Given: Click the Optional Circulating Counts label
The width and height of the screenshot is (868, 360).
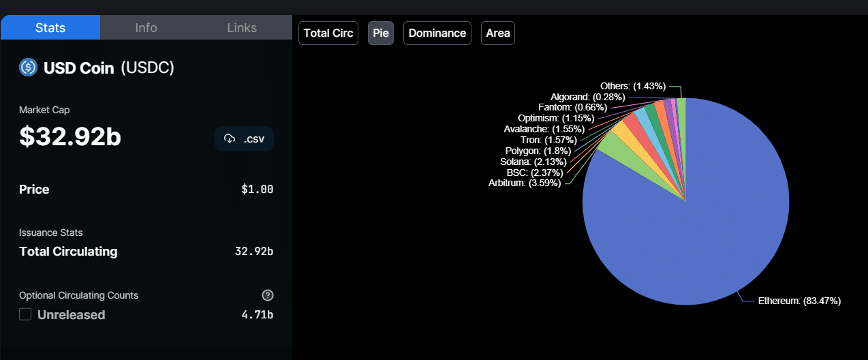Looking at the screenshot, I should click(x=78, y=295).
